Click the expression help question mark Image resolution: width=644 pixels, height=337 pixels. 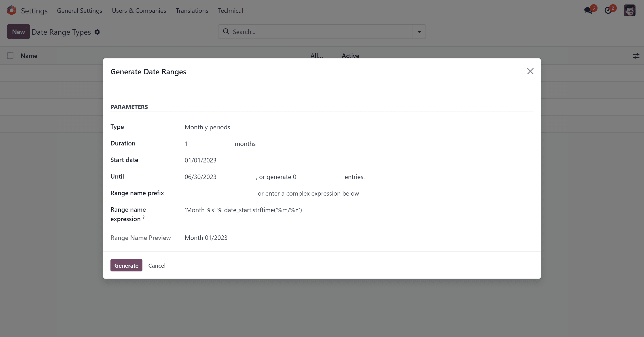point(144,217)
